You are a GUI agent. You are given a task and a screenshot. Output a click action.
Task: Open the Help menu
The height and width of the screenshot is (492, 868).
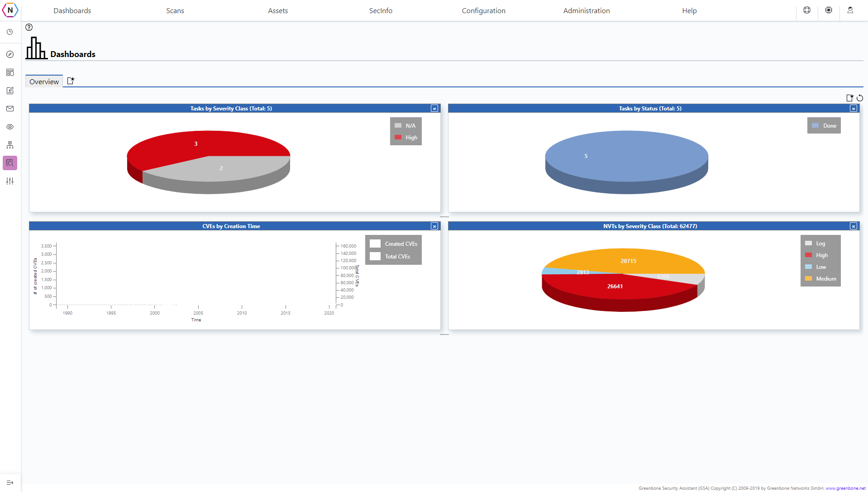point(689,10)
